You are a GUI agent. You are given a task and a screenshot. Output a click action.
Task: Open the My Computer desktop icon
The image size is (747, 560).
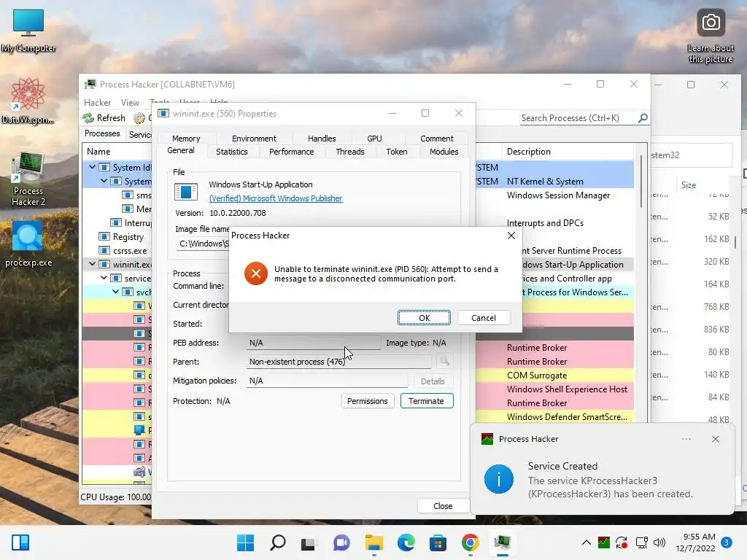pyautogui.click(x=28, y=31)
